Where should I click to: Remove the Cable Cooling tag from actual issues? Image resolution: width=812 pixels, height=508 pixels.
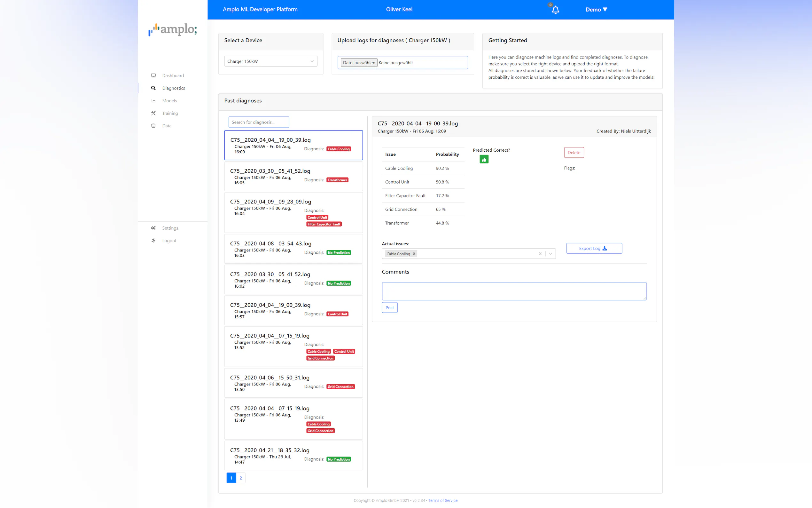point(414,254)
